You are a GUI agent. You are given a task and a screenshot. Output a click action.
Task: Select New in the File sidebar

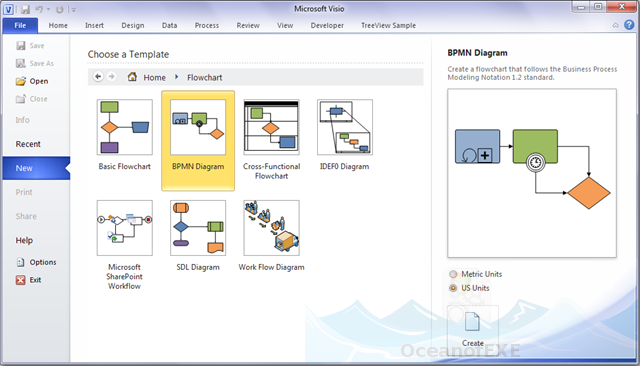click(x=36, y=168)
